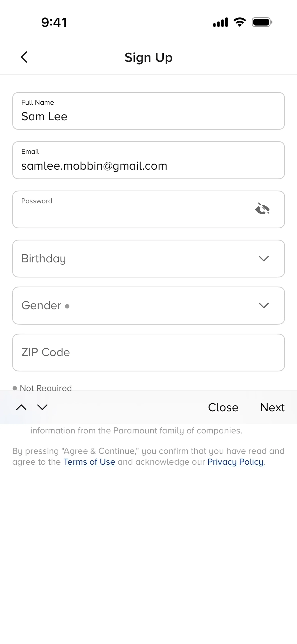Jump to next field with down arrow
This screenshot has width=297, height=644.
43,407
